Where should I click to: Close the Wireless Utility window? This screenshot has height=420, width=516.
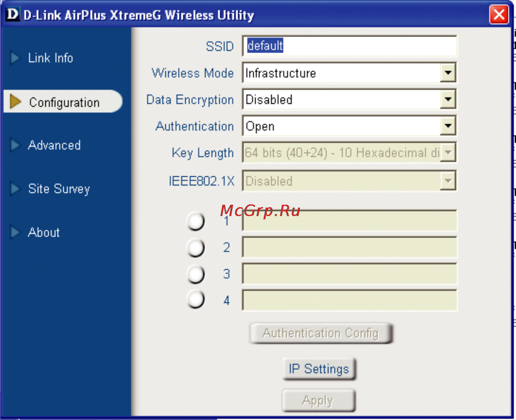click(499, 15)
